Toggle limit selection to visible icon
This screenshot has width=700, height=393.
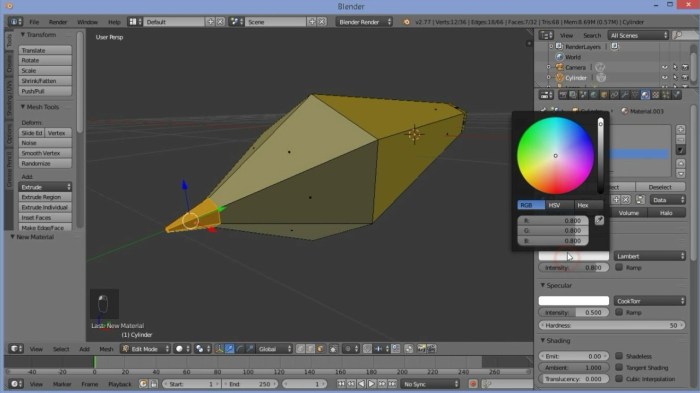(333, 349)
